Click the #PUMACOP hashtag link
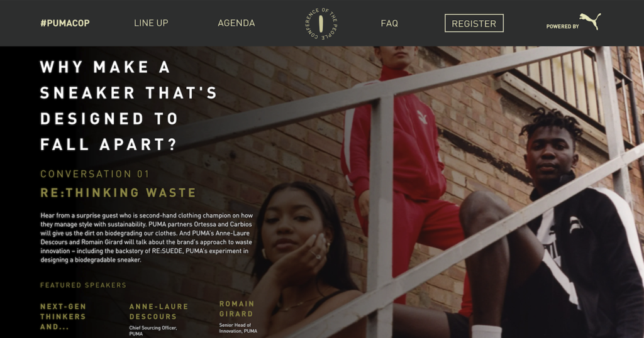This screenshot has height=338, width=644. click(65, 23)
